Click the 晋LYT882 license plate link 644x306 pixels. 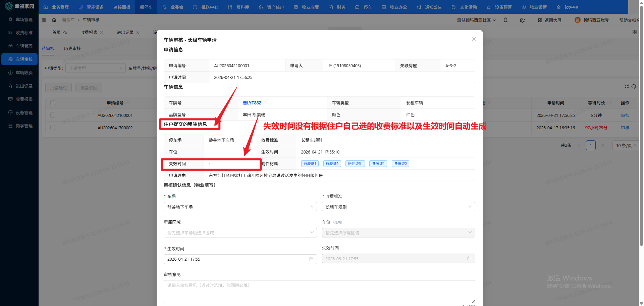coord(252,103)
